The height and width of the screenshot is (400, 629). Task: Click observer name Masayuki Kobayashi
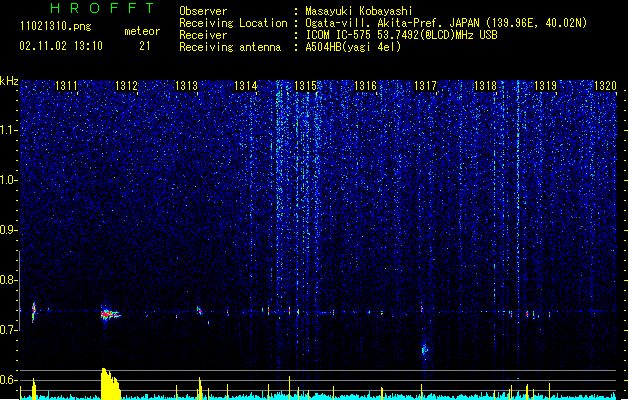[x=359, y=11]
